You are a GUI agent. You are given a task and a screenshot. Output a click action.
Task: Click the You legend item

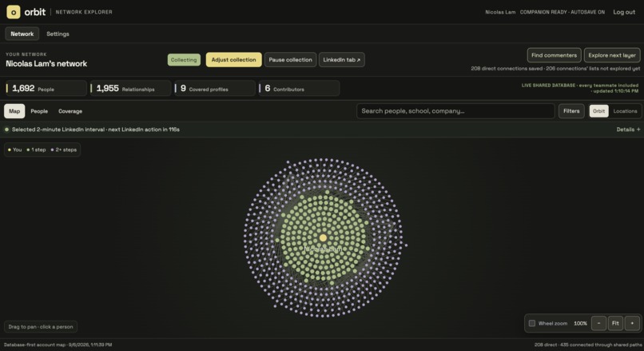(15, 150)
